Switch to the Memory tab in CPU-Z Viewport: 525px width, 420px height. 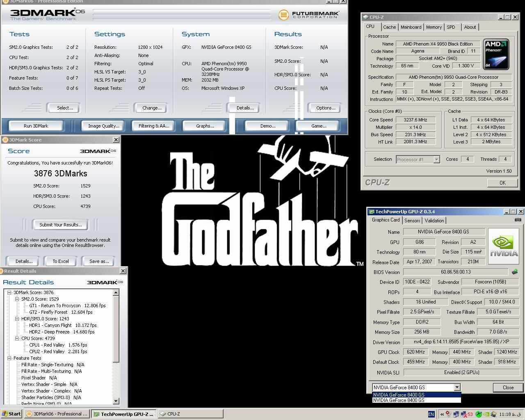click(434, 27)
